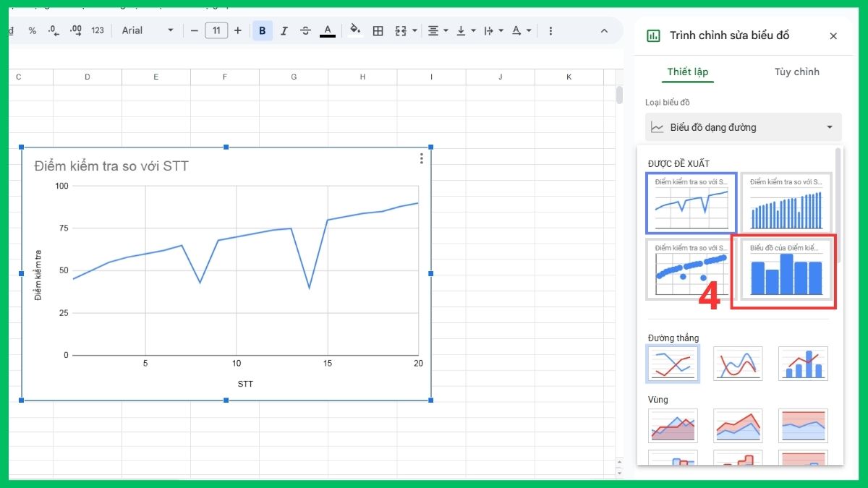
Task: Open the horizontal alignment dropdown
Action: point(435,30)
